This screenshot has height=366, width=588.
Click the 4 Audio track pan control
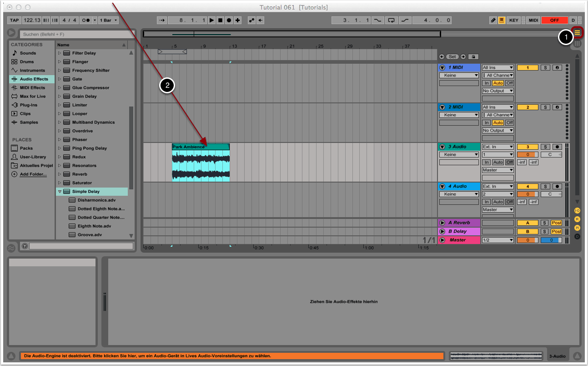pos(552,194)
